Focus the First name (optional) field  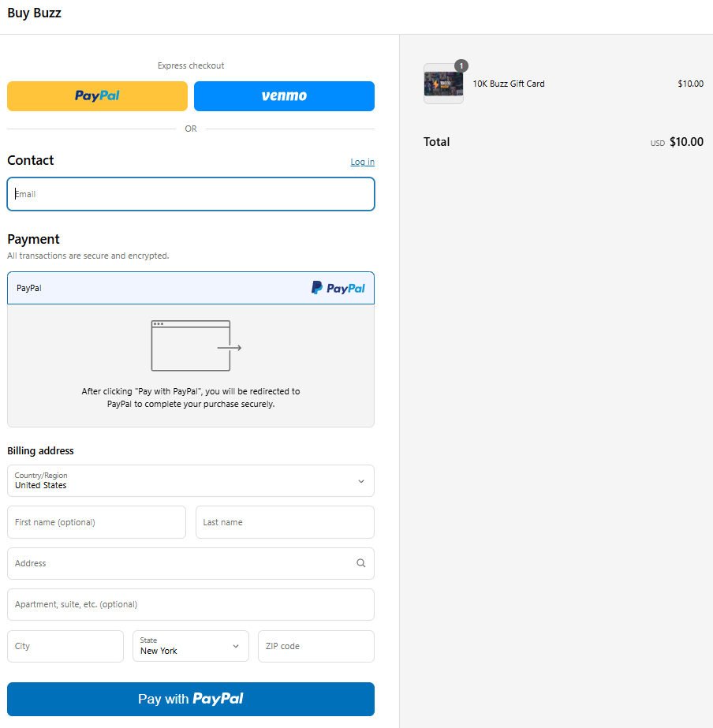coord(96,522)
